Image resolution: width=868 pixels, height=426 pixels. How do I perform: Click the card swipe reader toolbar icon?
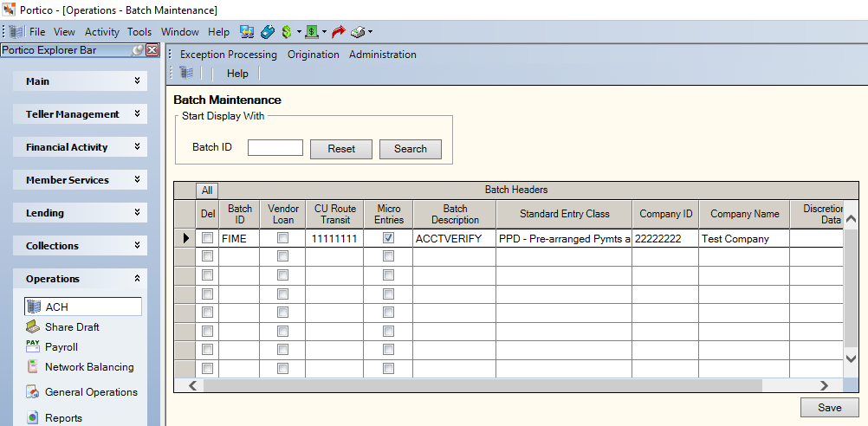click(268, 32)
